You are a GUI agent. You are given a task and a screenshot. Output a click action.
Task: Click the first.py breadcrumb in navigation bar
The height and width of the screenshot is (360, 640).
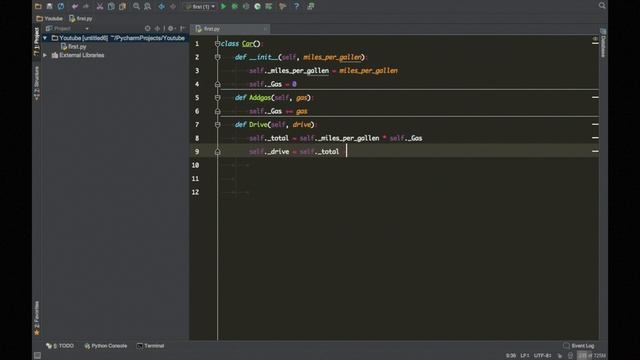pos(80,18)
